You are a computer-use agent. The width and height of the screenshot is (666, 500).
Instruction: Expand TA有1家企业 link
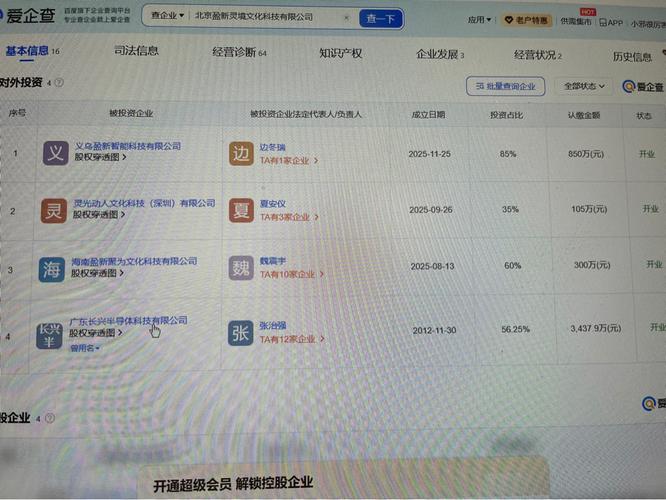tap(289, 161)
